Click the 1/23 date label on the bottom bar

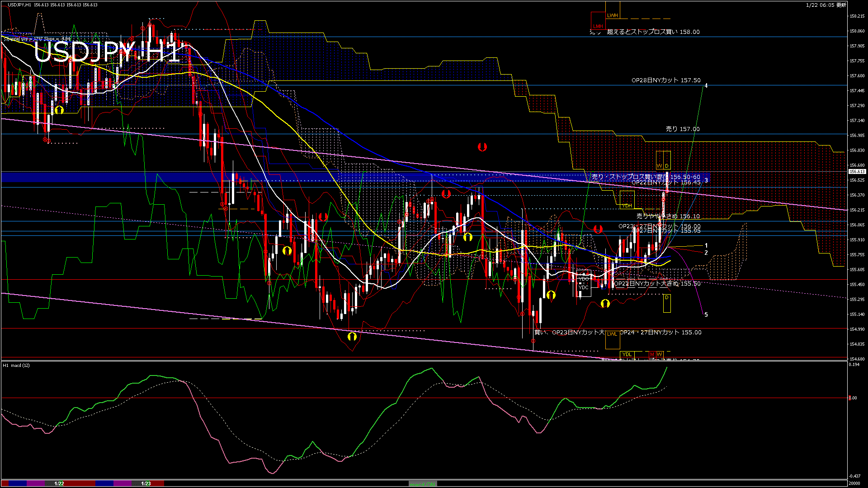pyautogui.click(x=146, y=483)
